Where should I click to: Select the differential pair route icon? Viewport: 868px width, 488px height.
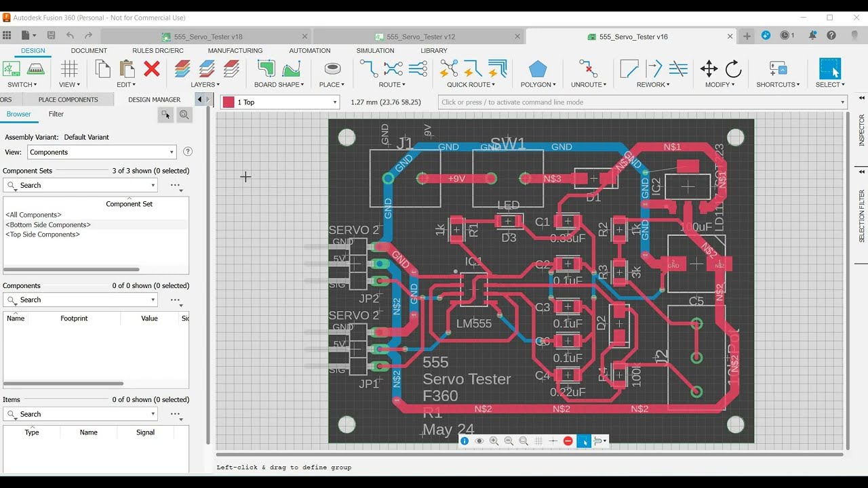click(x=393, y=68)
